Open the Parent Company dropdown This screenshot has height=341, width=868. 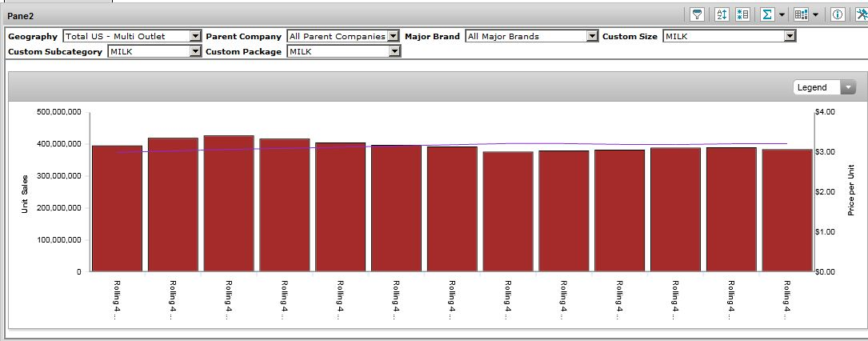coord(393,36)
